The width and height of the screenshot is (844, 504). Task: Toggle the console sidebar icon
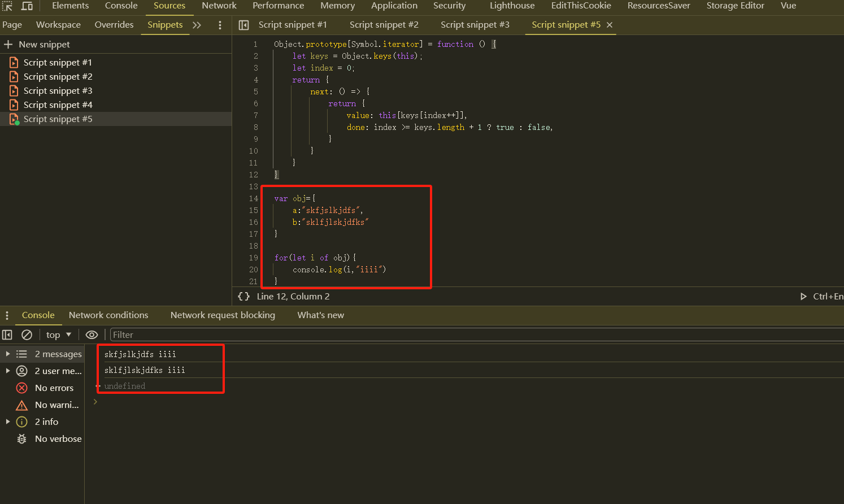[7, 335]
